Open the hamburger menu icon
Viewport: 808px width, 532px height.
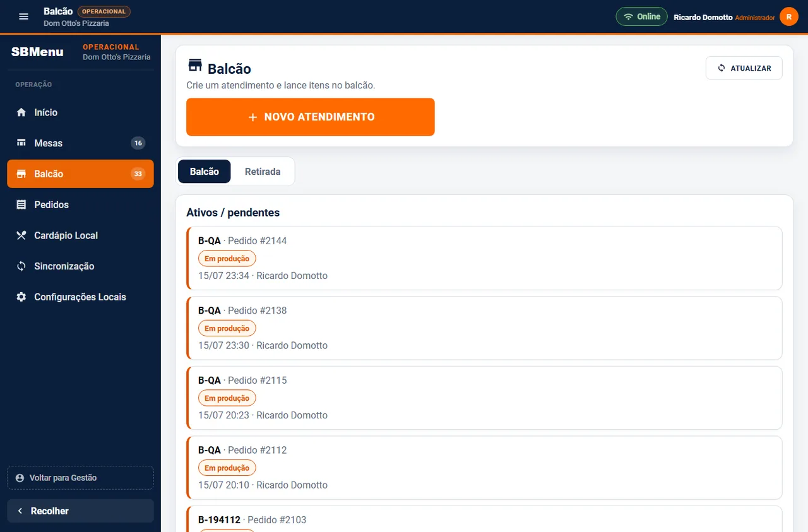[x=24, y=16]
